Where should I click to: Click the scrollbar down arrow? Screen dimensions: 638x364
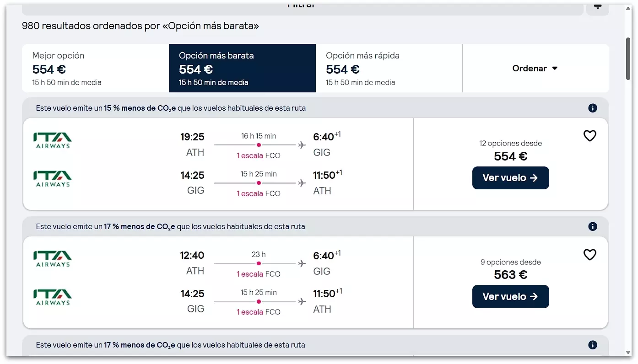628,353
